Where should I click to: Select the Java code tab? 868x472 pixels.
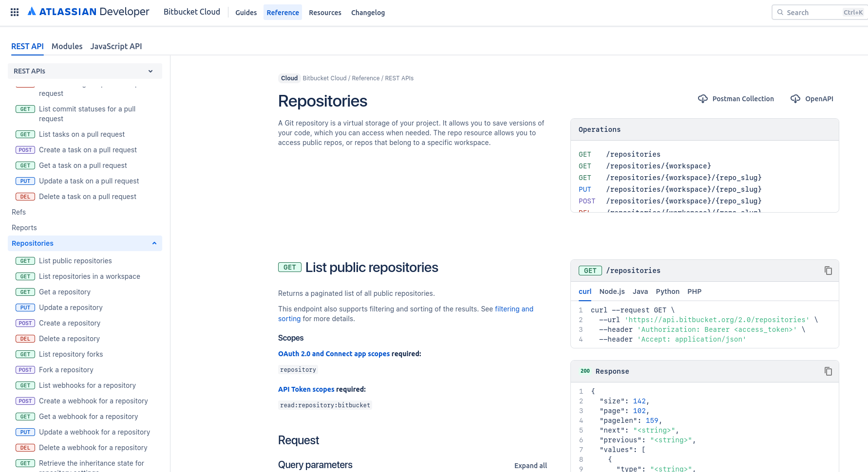(x=640, y=291)
